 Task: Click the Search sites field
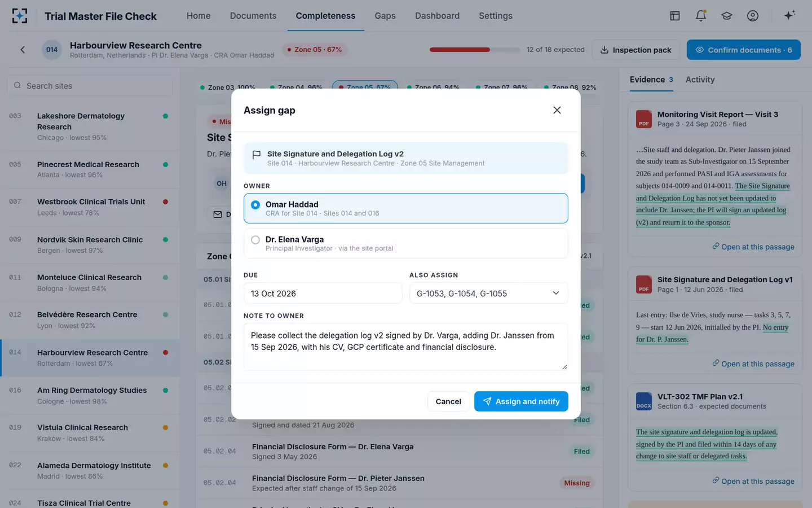[90, 86]
